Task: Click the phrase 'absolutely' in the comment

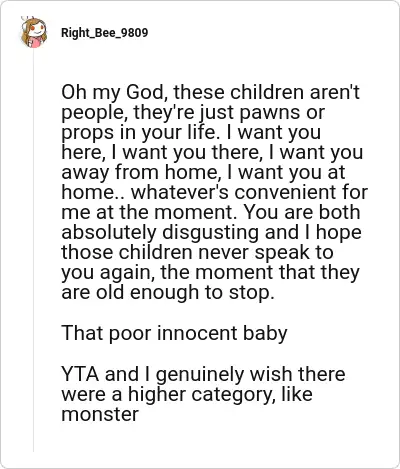Action: pyautogui.click(x=109, y=233)
